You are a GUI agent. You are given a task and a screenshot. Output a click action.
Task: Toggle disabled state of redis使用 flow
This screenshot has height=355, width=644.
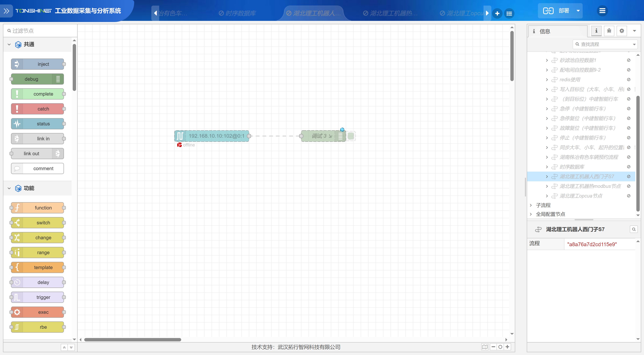629,80
